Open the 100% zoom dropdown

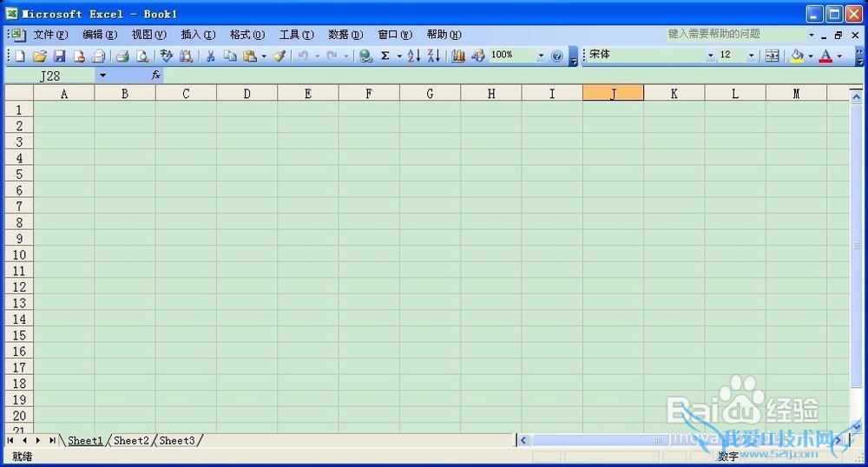541,56
